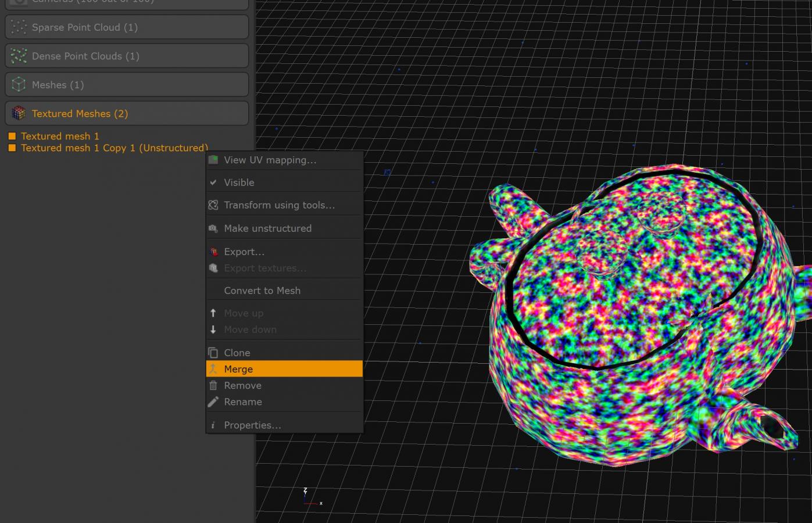Click the Meshes cube icon
Image resolution: width=812 pixels, height=523 pixels.
[19, 85]
